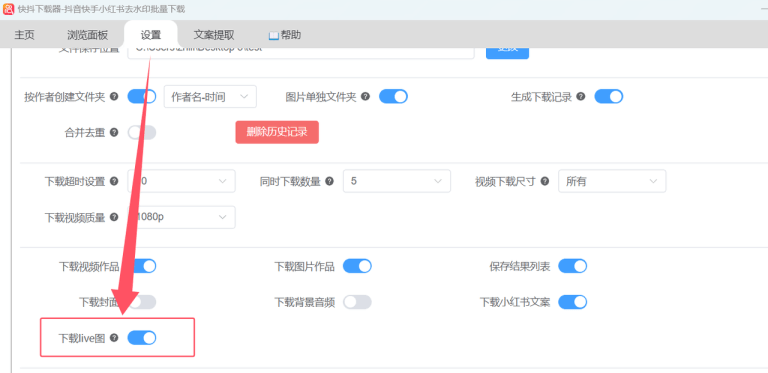Image resolution: width=768 pixels, height=373 pixels.
Task: Switch to 浏览面板 tab
Action: [x=88, y=35]
